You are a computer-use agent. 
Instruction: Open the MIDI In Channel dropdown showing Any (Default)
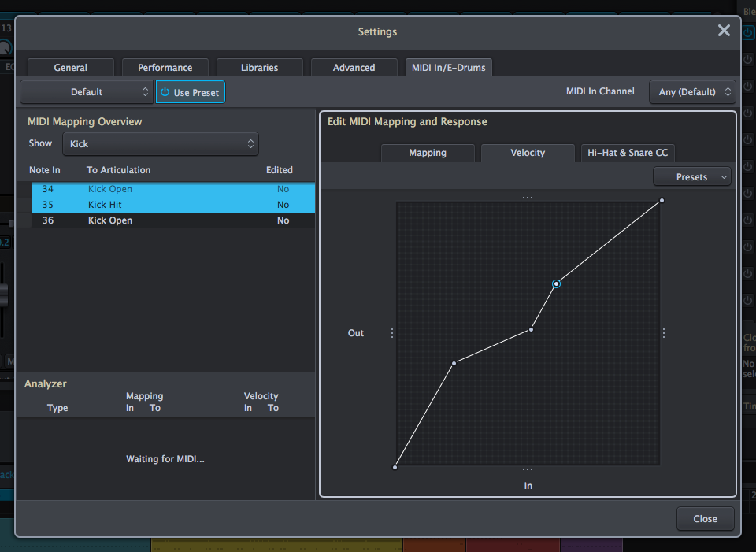692,91
